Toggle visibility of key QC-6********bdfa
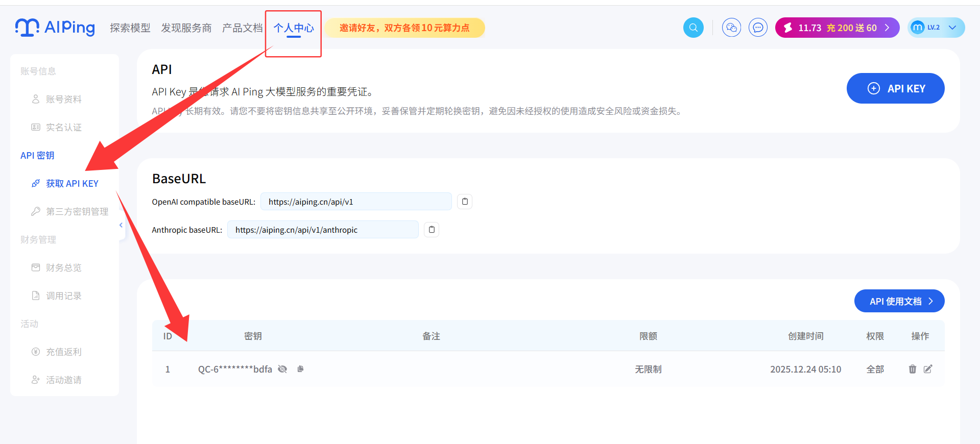Screen dimensions: 980x444 pyautogui.click(x=282, y=369)
